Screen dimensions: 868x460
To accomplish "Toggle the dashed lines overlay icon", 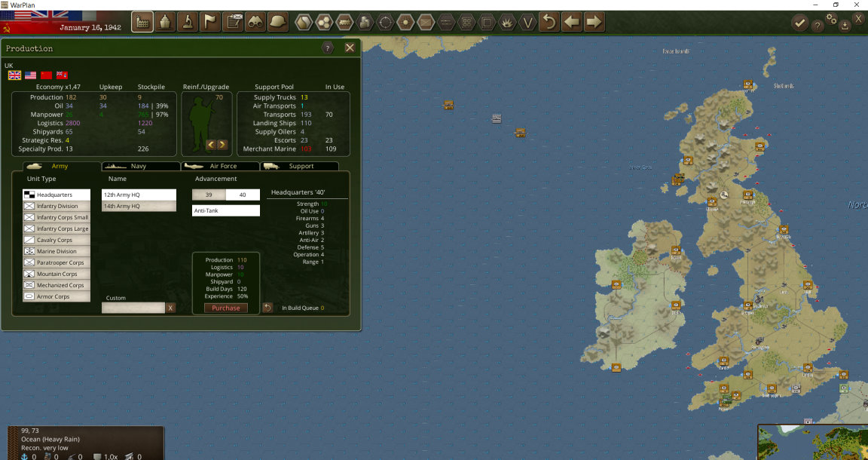I will (446, 23).
